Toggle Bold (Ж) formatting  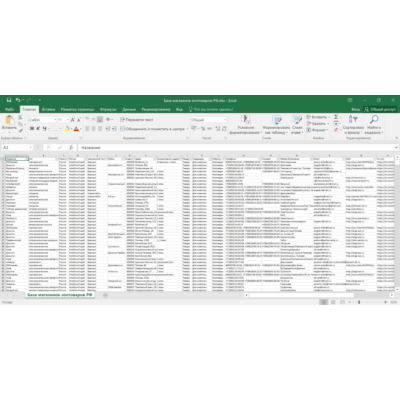click(32, 129)
